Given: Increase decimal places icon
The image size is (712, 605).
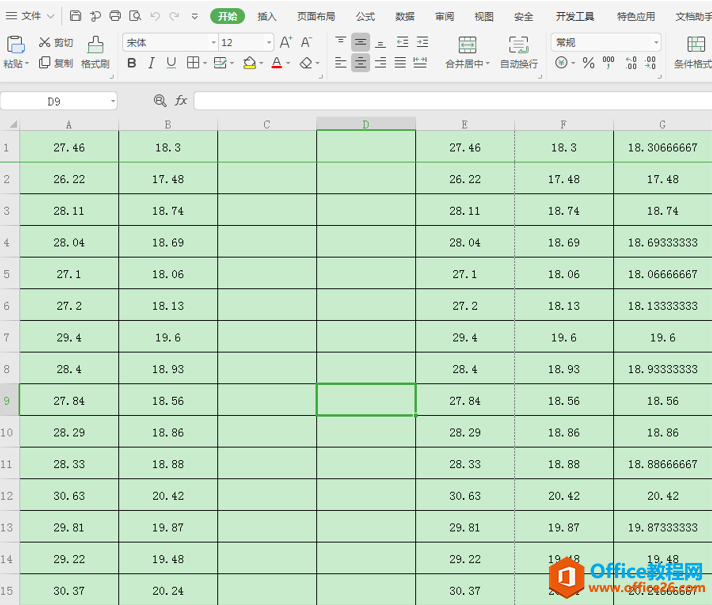Looking at the screenshot, I should [x=631, y=63].
